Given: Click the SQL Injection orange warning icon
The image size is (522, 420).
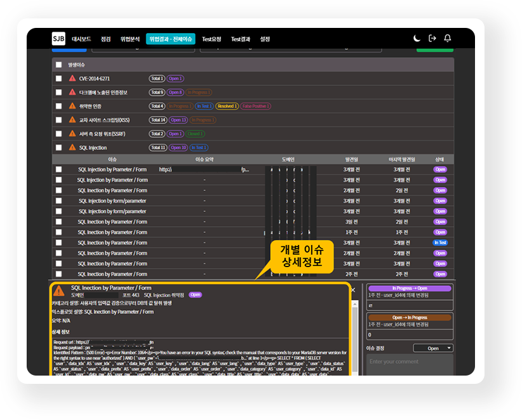Looking at the screenshot, I should tap(72, 148).
